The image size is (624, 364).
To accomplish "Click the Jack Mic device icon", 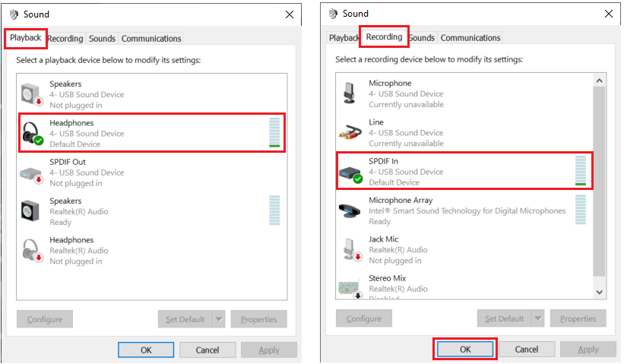I will pyautogui.click(x=350, y=249).
